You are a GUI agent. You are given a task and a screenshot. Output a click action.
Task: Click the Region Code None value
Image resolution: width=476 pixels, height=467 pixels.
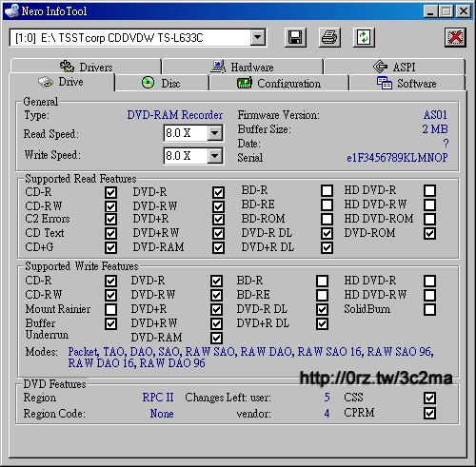pyautogui.click(x=162, y=414)
